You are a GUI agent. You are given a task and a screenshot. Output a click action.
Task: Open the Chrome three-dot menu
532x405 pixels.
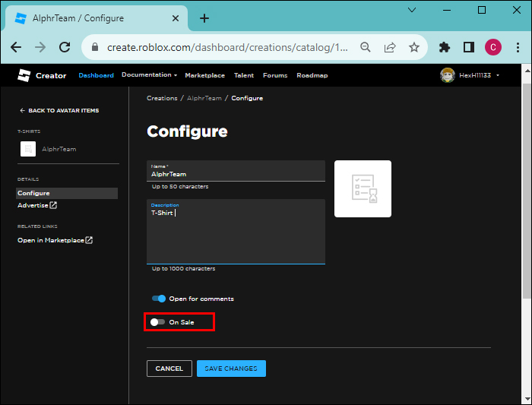point(516,47)
